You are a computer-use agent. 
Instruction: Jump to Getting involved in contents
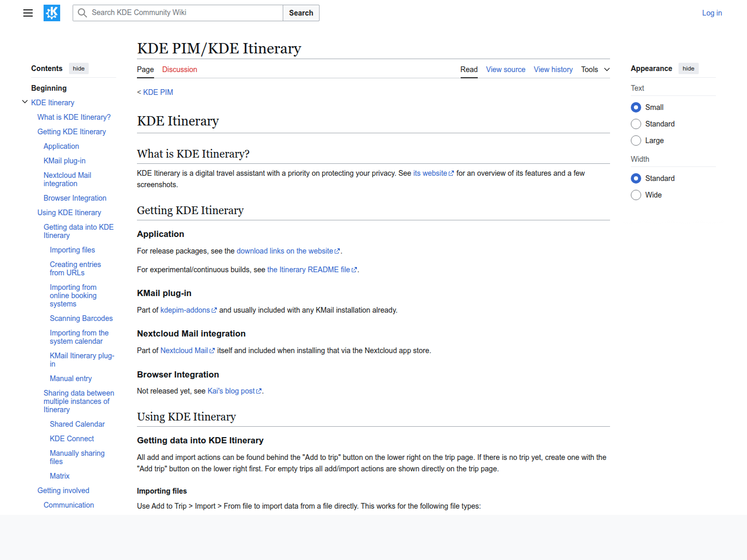tap(63, 491)
